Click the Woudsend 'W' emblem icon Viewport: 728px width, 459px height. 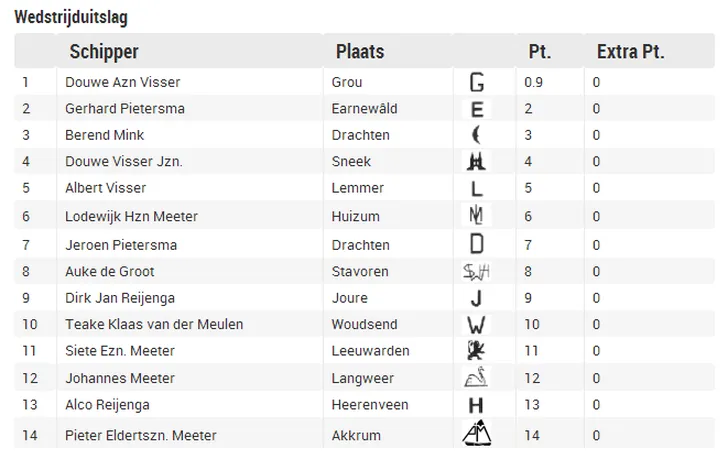click(x=477, y=324)
